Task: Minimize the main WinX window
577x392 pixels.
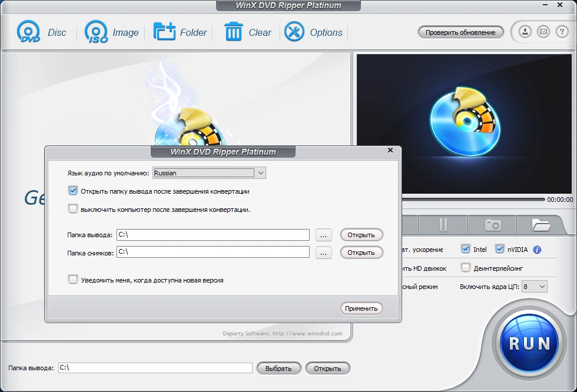Action: coord(545,5)
